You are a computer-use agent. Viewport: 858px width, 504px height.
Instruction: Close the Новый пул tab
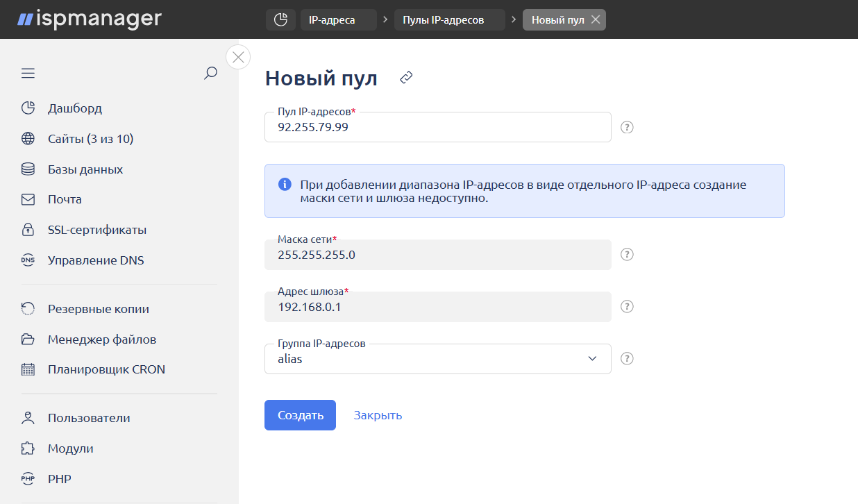[x=596, y=20]
